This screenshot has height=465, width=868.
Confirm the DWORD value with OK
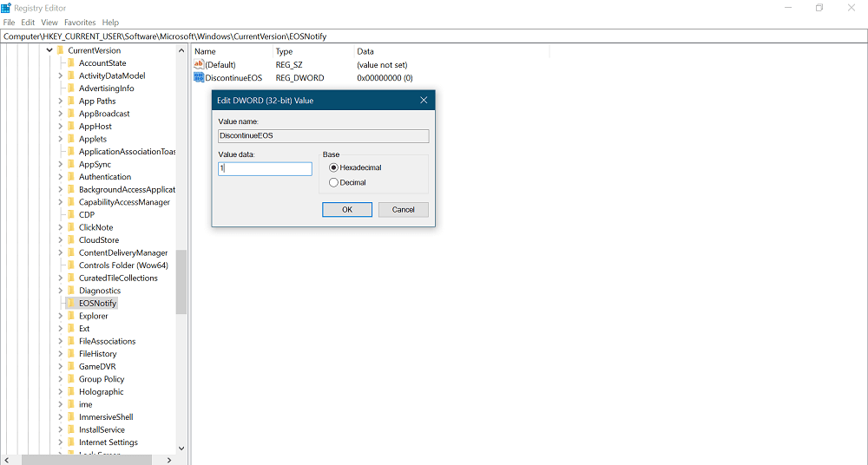[347, 209]
